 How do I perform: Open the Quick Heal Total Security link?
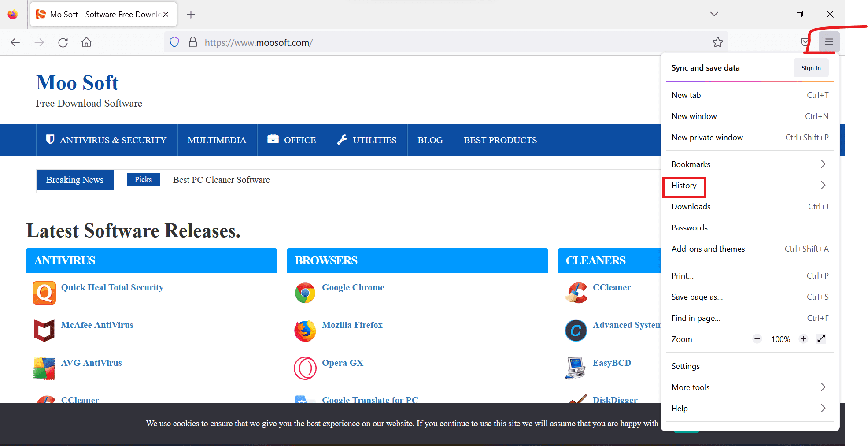click(112, 287)
